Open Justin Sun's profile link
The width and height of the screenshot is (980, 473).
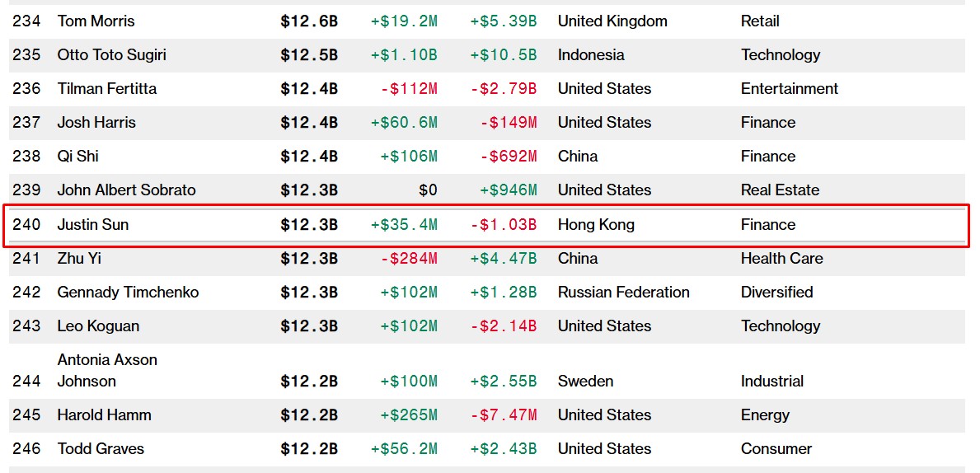(92, 224)
